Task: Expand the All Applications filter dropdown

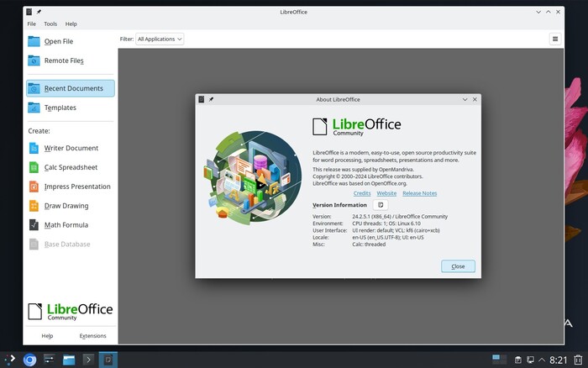Action: pyautogui.click(x=160, y=39)
